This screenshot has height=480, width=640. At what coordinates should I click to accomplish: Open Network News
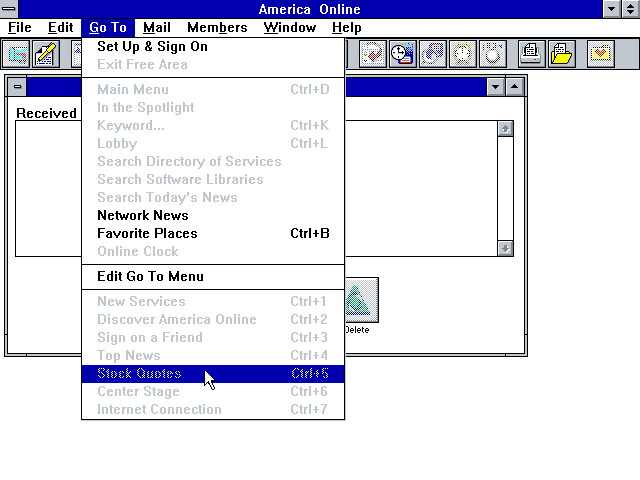213,215
